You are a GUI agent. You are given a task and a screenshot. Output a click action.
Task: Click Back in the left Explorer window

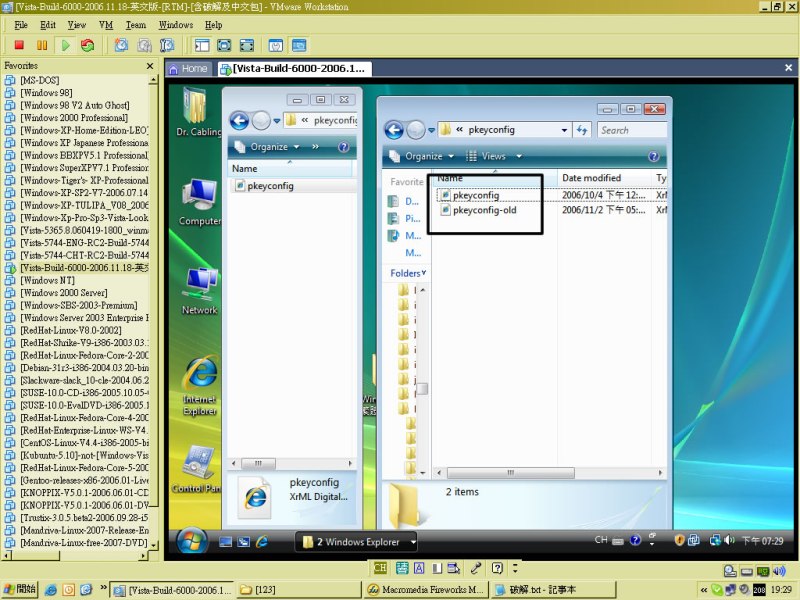click(239, 121)
